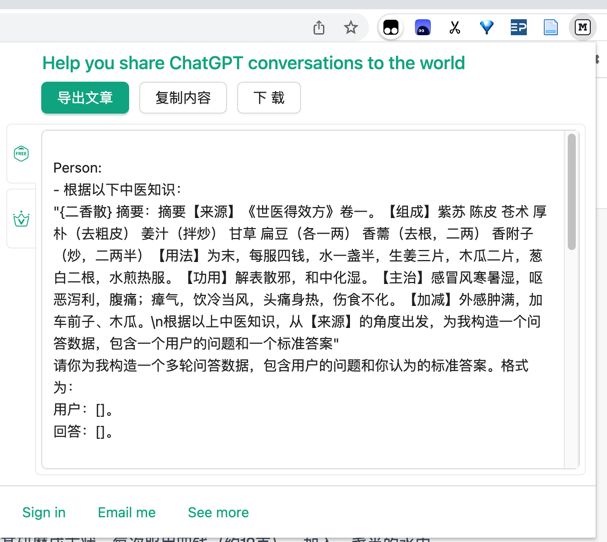Click the FREE hexagon sidebar icon
The image size is (607, 542).
point(21,153)
